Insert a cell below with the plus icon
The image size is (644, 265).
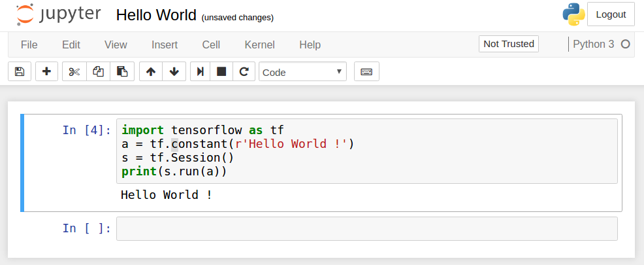pos(47,71)
